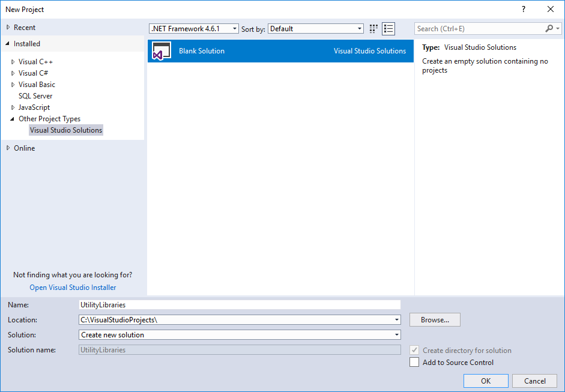565x392 pixels.
Task: Switch to medium icons list view
Action: click(x=388, y=28)
